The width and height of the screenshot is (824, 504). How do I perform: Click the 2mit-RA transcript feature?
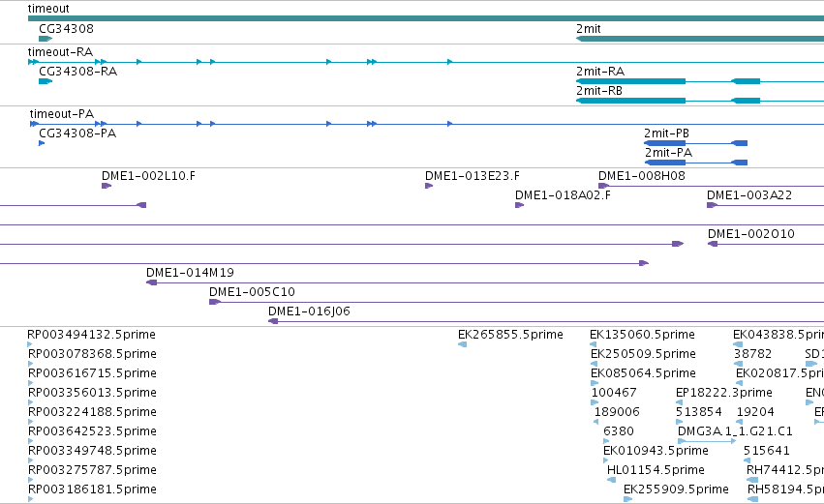click(700, 81)
